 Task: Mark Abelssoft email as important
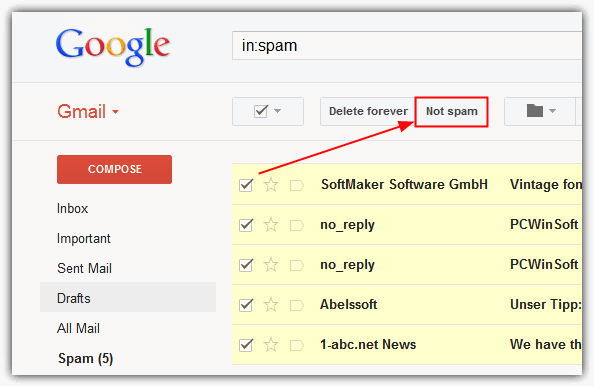tap(297, 305)
